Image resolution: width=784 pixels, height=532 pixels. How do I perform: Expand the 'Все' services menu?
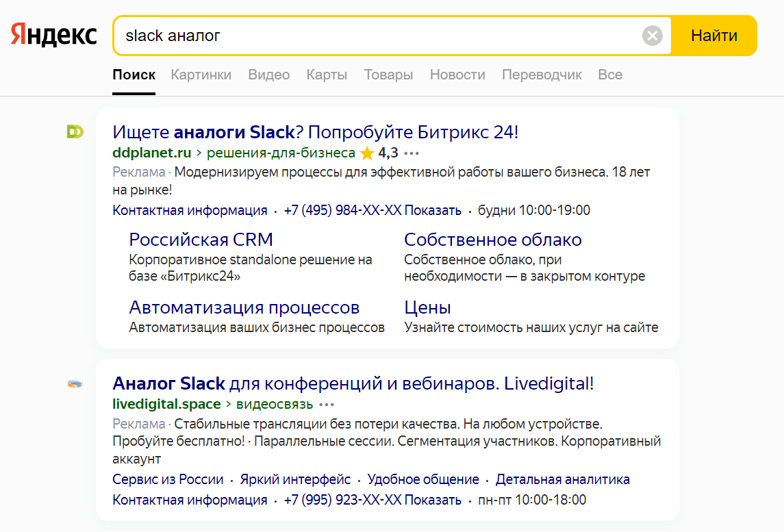pos(609,75)
